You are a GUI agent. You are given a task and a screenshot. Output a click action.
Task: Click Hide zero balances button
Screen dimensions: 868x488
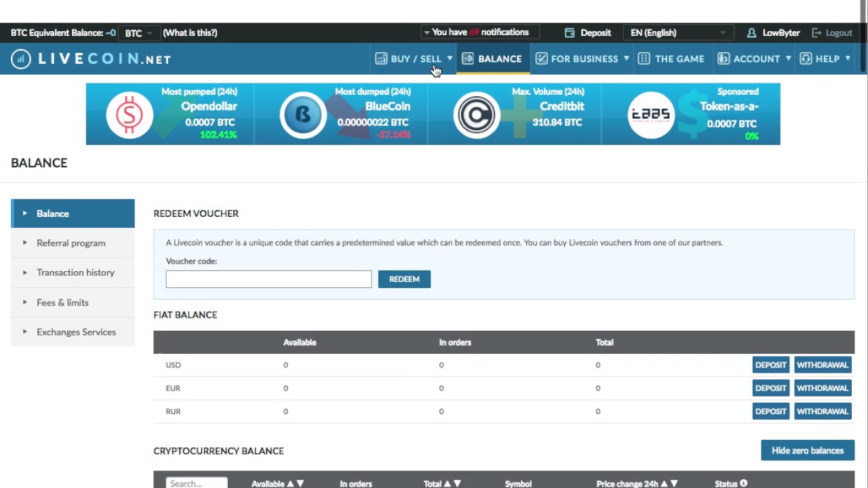tap(808, 451)
